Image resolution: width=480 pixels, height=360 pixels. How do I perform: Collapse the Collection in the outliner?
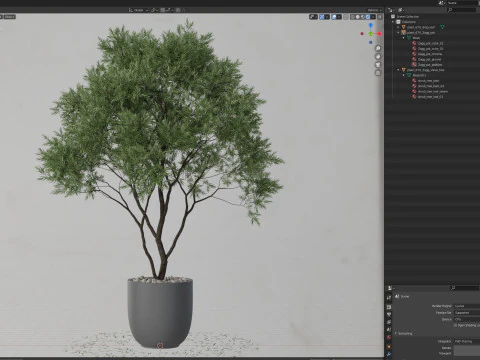[393, 22]
